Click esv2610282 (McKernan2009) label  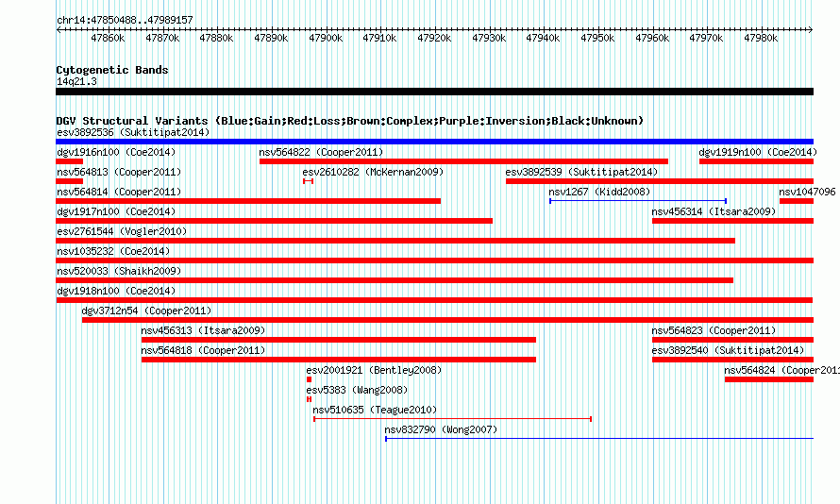point(373,172)
